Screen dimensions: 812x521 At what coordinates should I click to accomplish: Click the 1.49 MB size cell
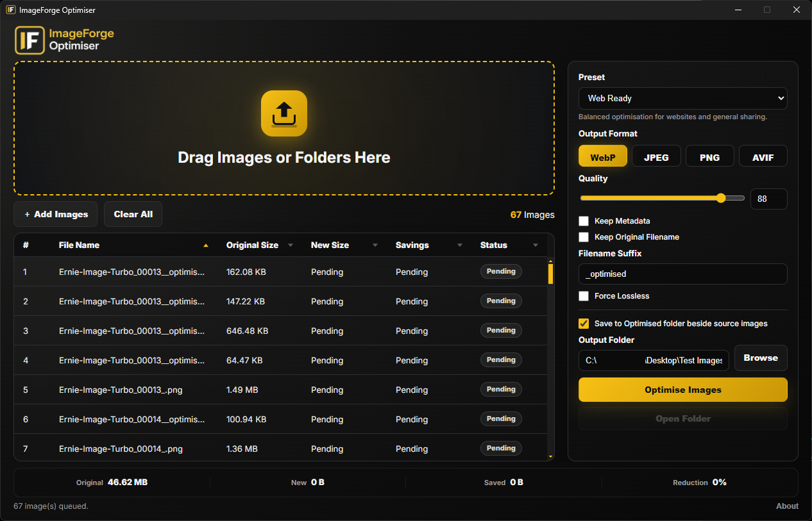(x=242, y=390)
